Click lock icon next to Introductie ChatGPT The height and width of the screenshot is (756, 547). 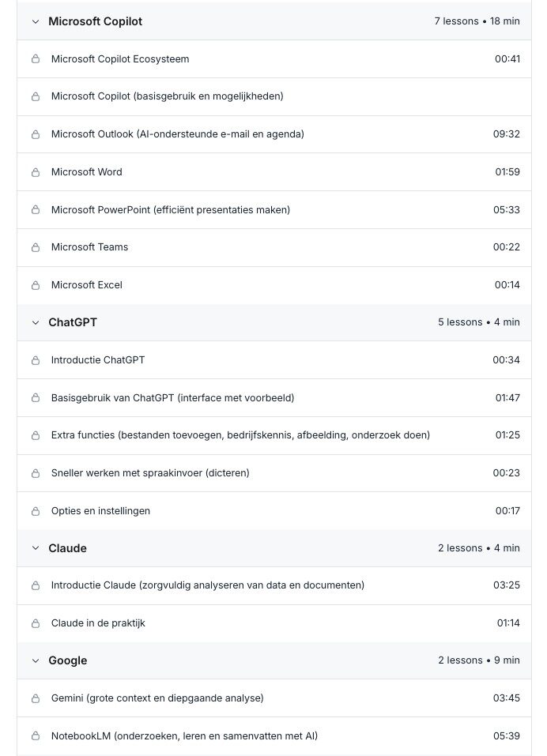(x=36, y=360)
